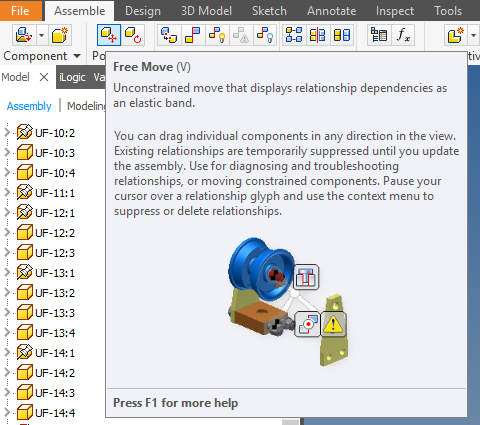Select the Free Rotate tool
Viewport: 480px width, 425px height.
pyautogui.click(x=133, y=35)
